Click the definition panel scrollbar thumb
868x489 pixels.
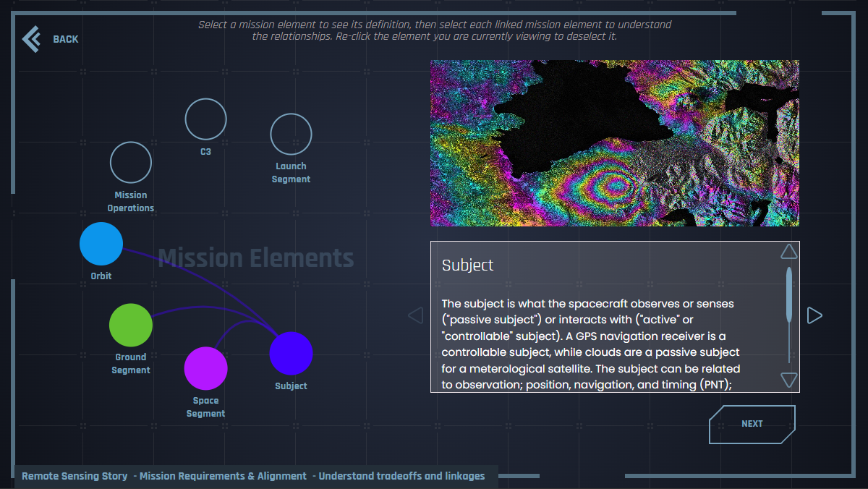(789, 294)
